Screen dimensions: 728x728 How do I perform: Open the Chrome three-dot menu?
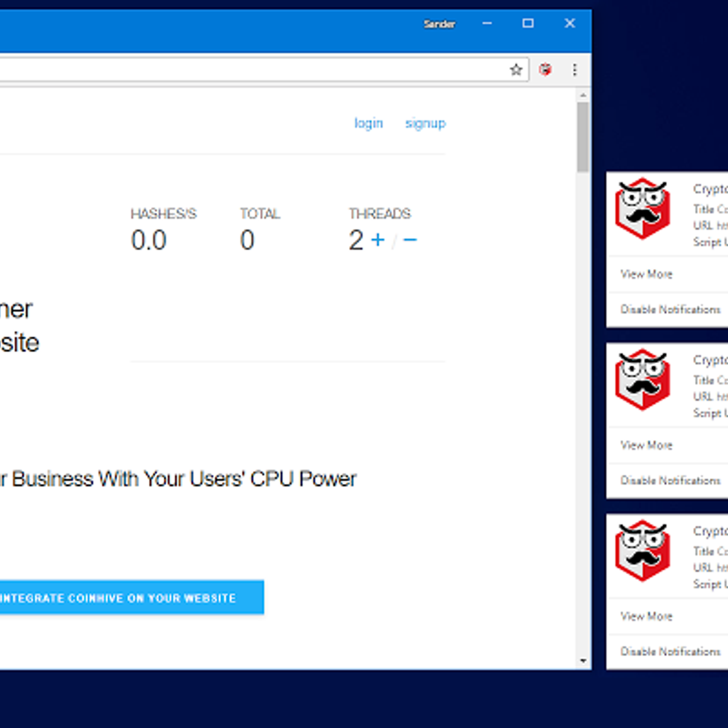point(575,70)
